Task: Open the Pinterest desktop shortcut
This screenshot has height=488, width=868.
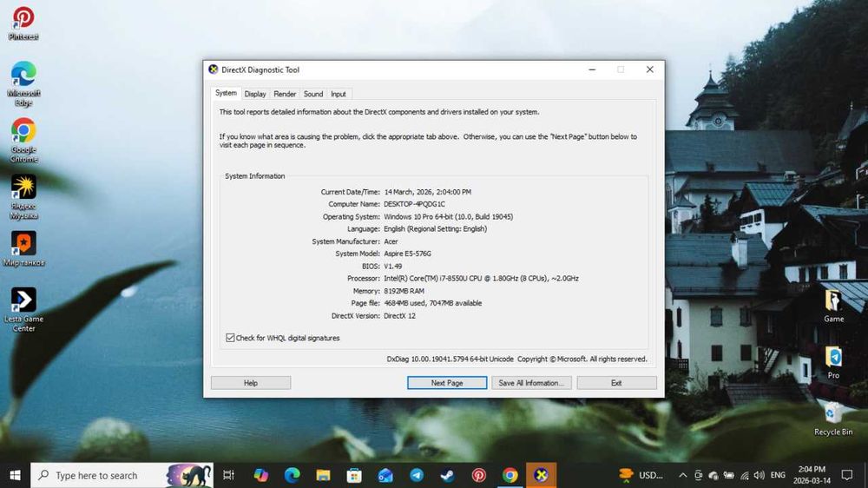Action: tap(23, 23)
